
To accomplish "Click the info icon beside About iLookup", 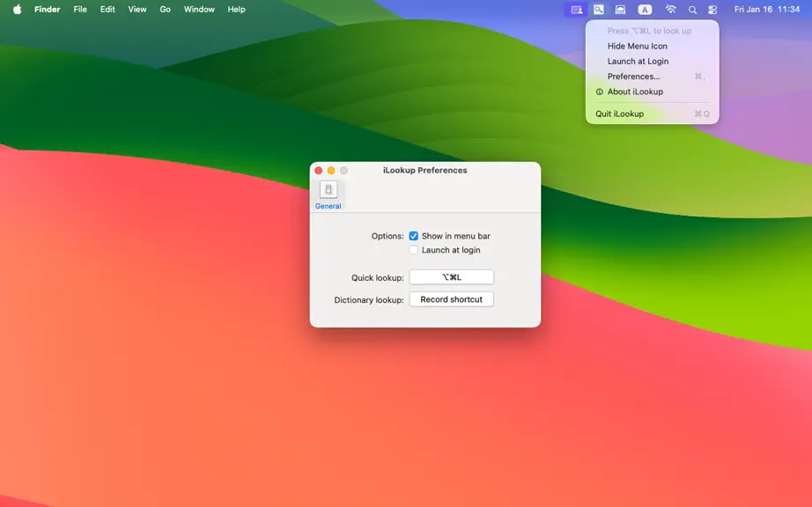I will click(599, 92).
